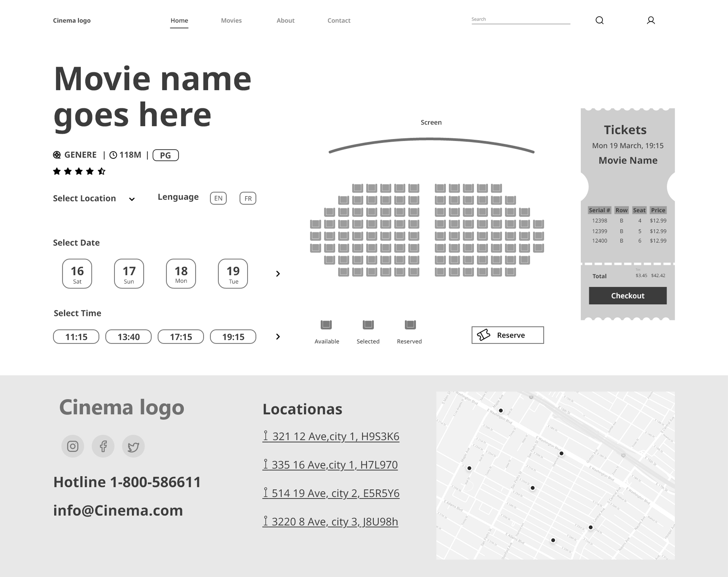Screen dimensions: 728x577
Task: Open the Contact page
Action: (339, 20)
